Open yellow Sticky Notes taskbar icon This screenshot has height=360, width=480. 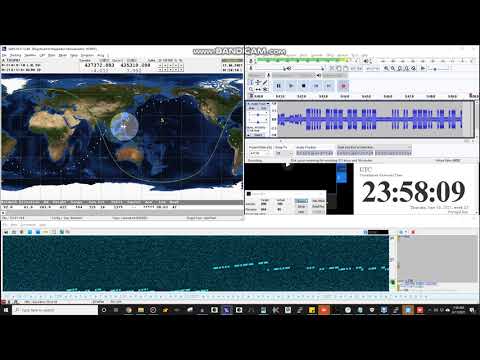coord(312,310)
